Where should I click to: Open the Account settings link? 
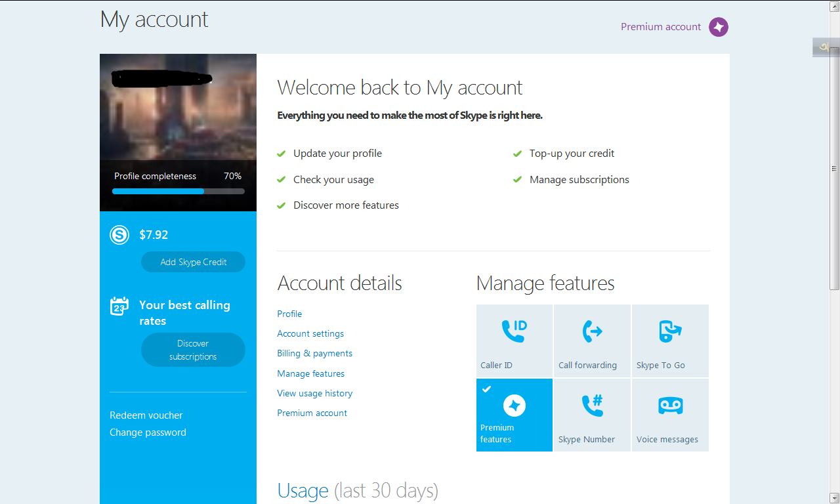point(310,333)
